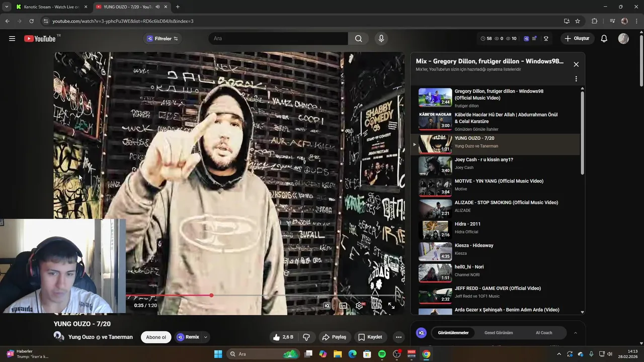Play Kâbe'de Hacılar Hû Der Allah video
644x362 pixels.
pyautogui.click(x=496, y=122)
